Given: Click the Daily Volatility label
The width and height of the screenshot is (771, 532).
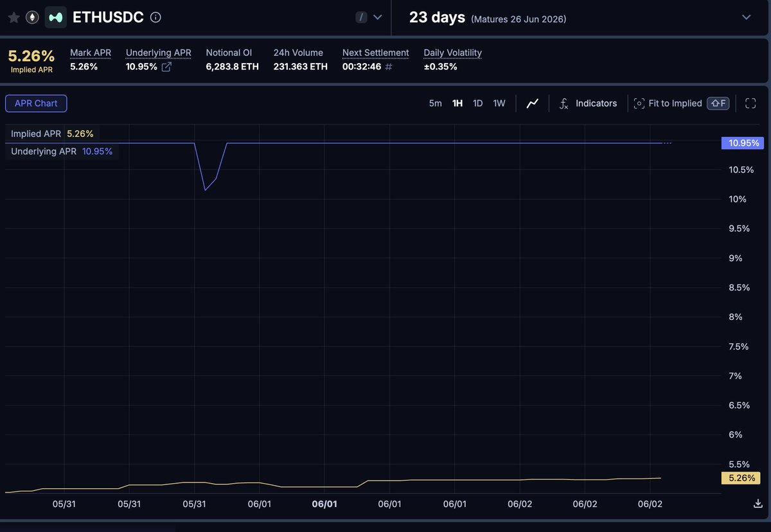Looking at the screenshot, I should 453,53.
